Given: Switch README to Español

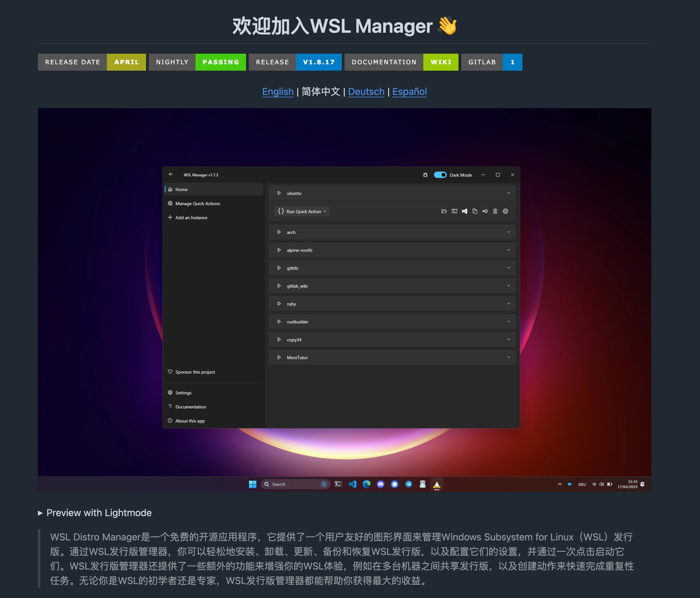Looking at the screenshot, I should [x=409, y=92].
